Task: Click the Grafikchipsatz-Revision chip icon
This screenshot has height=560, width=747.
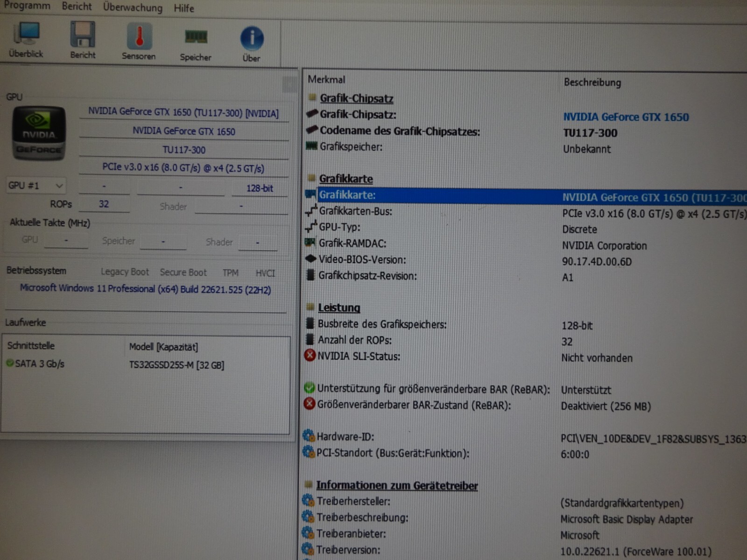Action: point(310,275)
